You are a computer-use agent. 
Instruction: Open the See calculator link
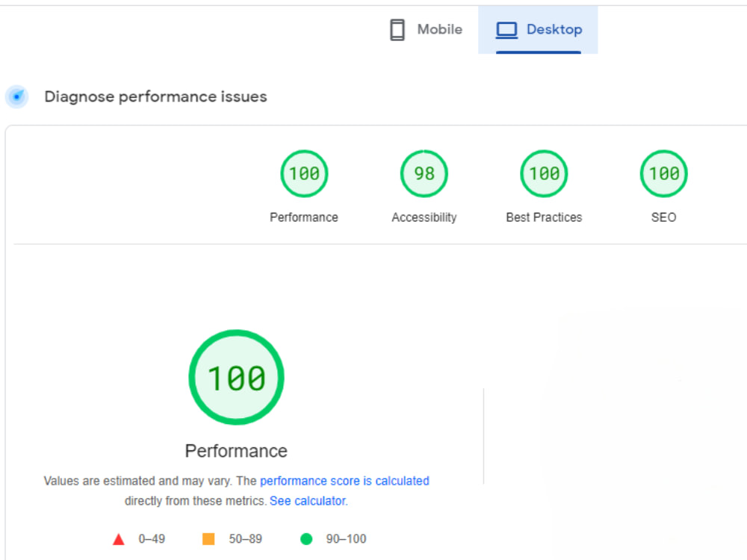308,501
